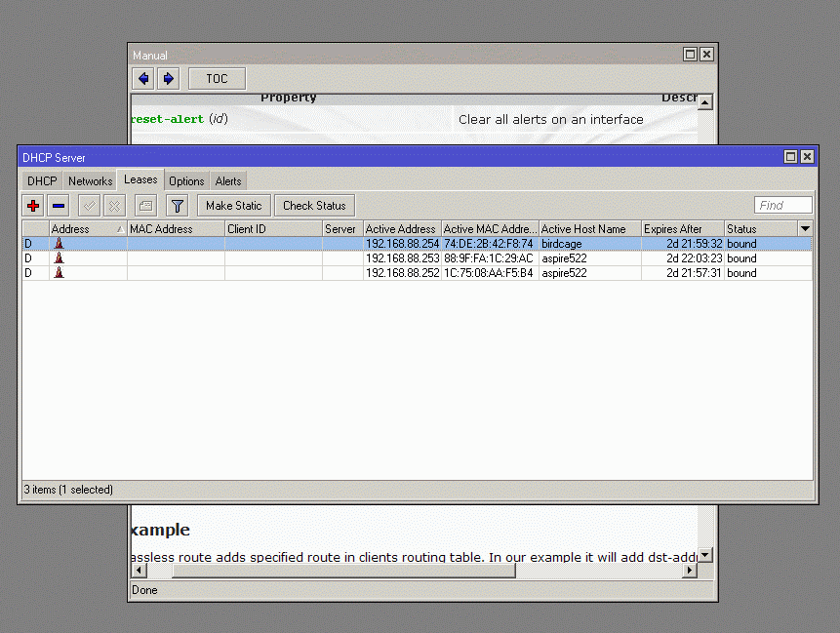Click Manual horizontal scrollbar left arrow
The width and height of the screenshot is (840, 633).
139,571
